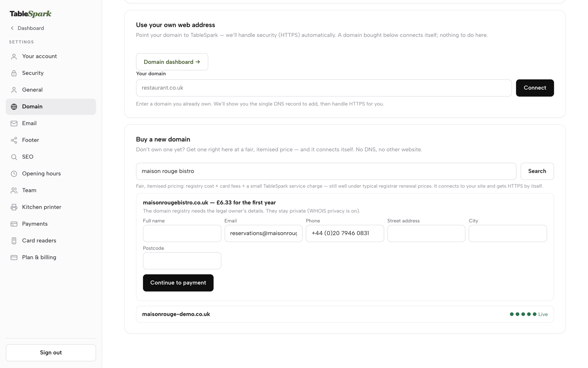Click Continue to payment
Viewport: 588px width, 368px height.
click(x=178, y=283)
